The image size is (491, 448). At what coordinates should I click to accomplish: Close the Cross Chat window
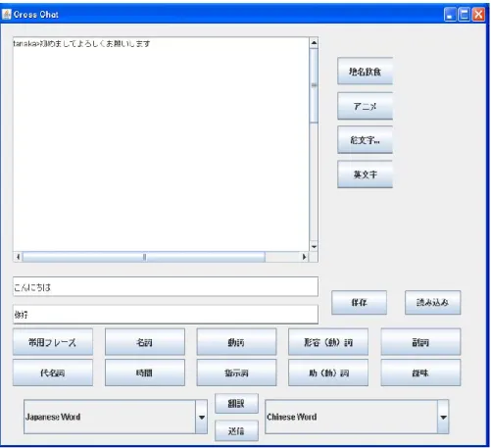pyautogui.click(x=479, y=15)
